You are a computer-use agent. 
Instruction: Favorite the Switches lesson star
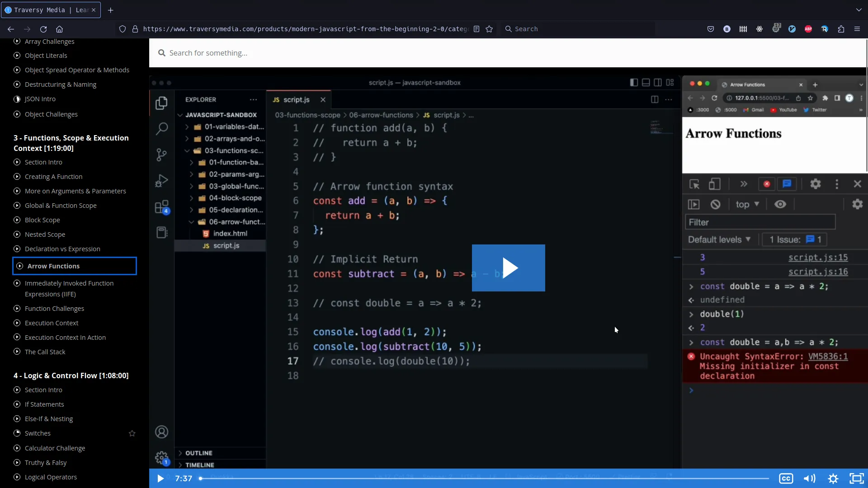tap(132, 433)
